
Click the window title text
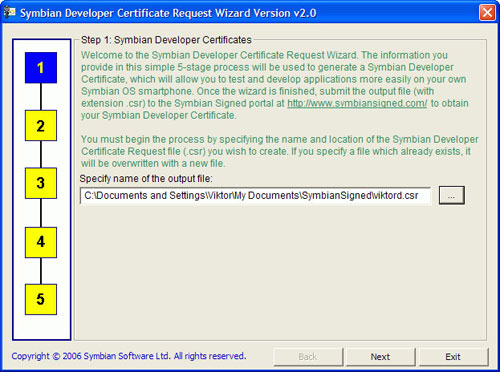point(168,13)
